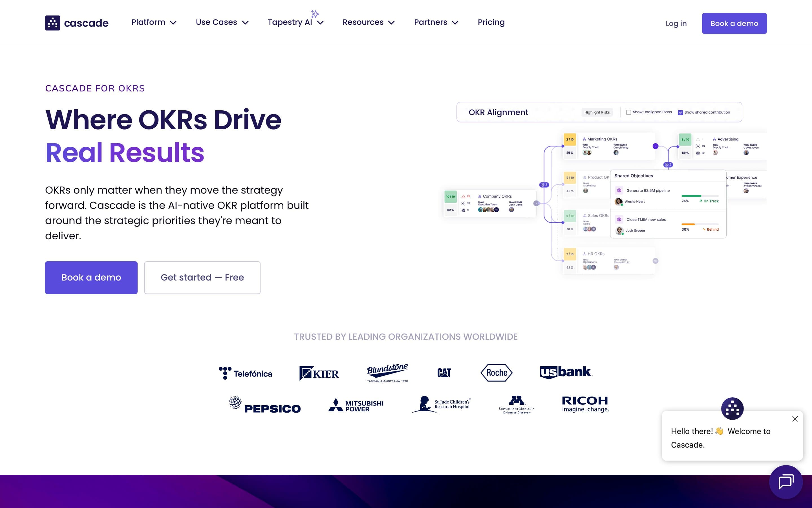
Task: Expand the Resources chevron
Action: point(391,23)
